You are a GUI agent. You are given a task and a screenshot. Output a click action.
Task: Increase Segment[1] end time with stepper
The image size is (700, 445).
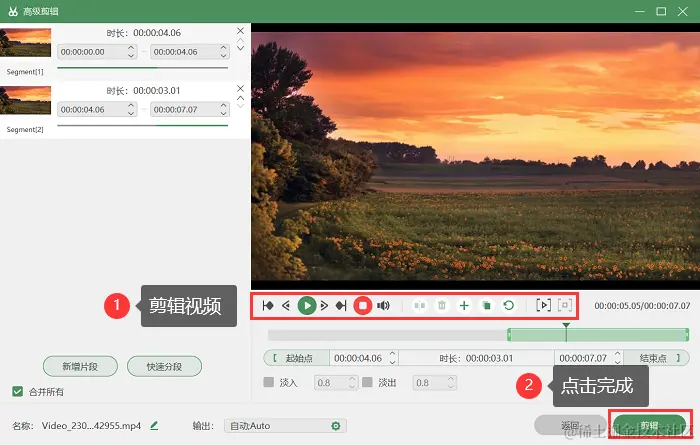[x=223, y=48]
